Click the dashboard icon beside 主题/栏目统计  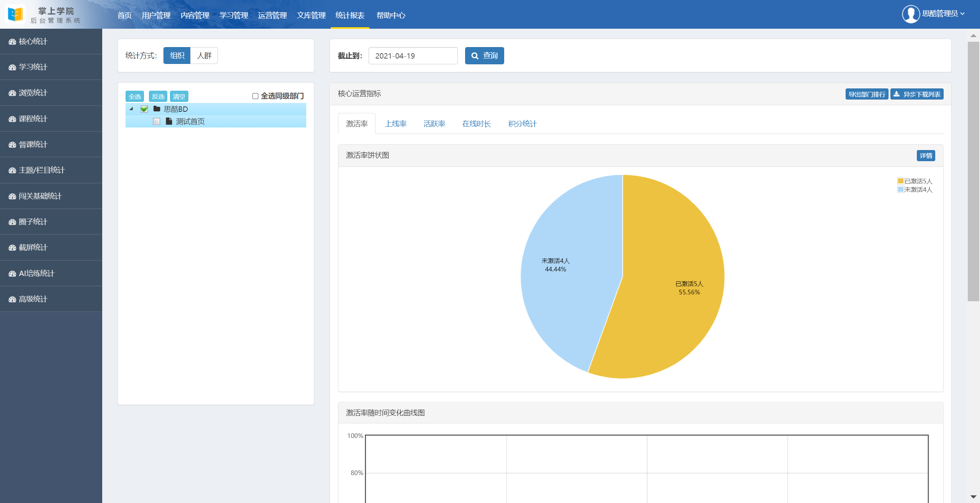click(12, 170)
